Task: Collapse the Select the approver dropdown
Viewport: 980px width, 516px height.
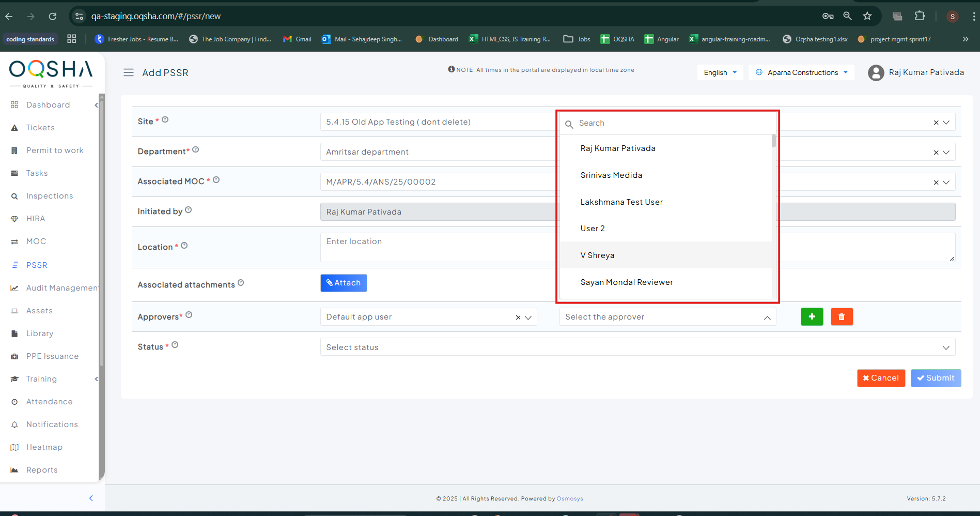Action: pos(767,317)
